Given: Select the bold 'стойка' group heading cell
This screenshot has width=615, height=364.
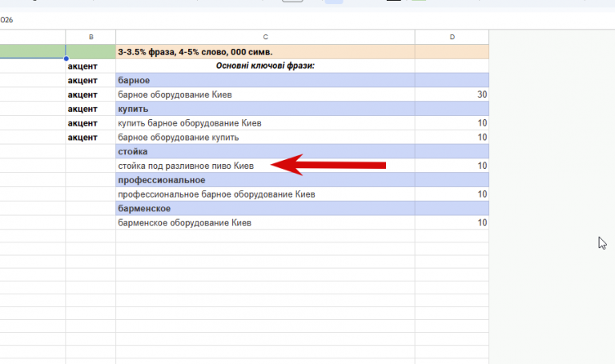Looking at the screenshot, I should tap(265, 151).
